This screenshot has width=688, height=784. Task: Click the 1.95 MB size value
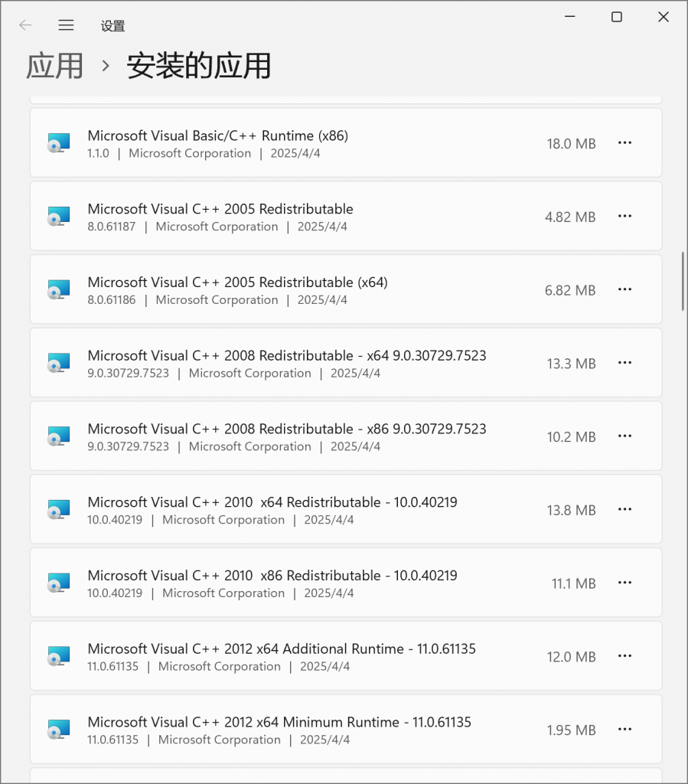coord(571,730)
